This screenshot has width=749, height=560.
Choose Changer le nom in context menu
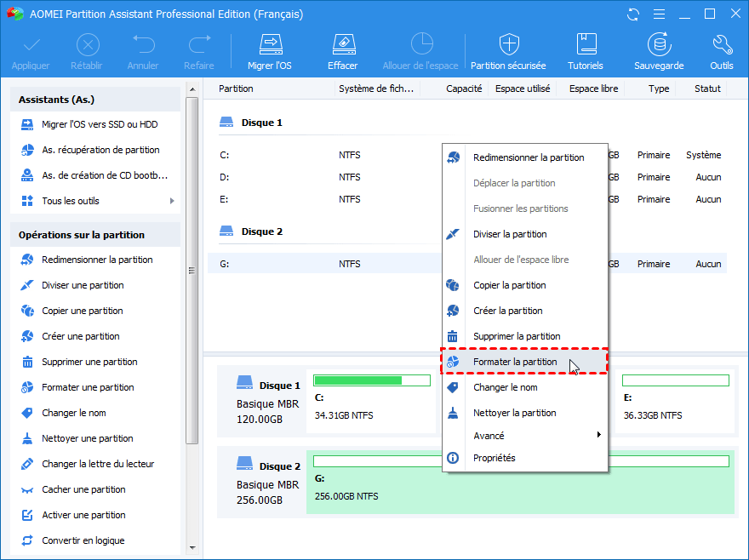point(524,387)
